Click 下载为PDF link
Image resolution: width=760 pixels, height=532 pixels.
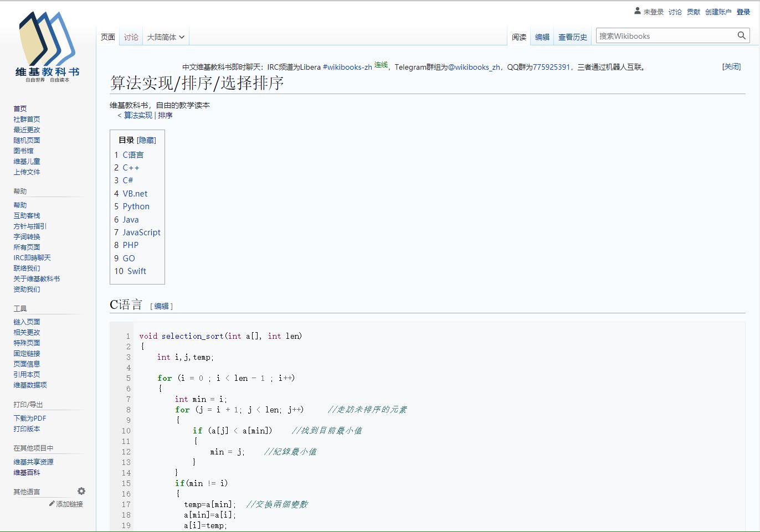click(x=30, y=418)
